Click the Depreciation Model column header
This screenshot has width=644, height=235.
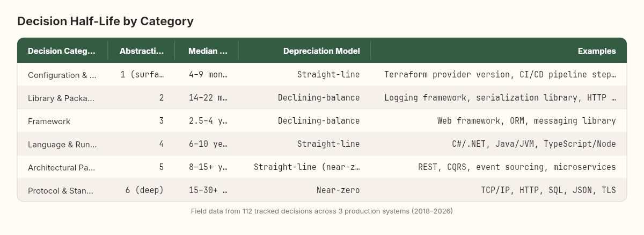point(321,51)
